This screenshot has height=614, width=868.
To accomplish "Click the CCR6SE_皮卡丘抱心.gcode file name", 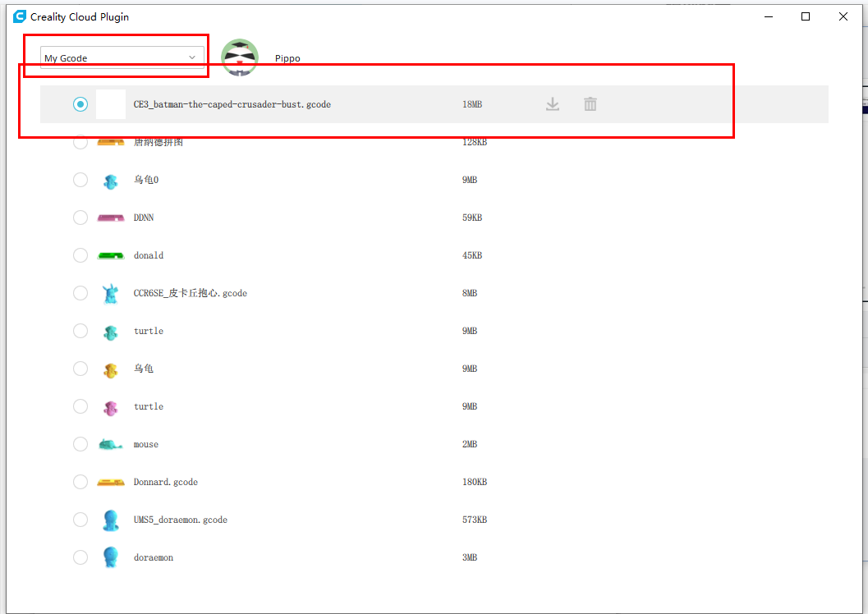I will [x=190, y=292].
